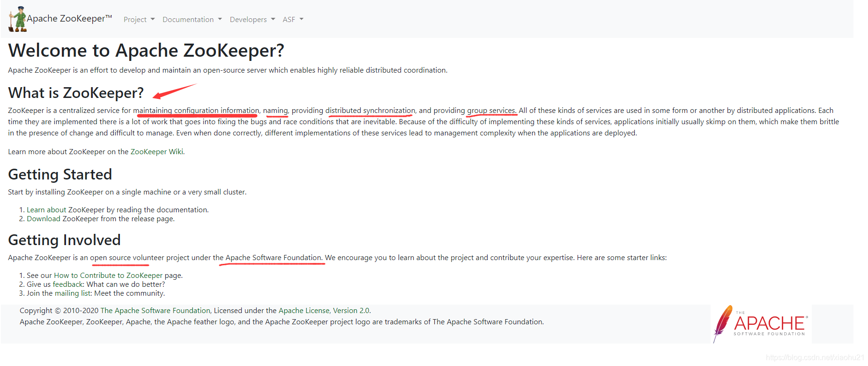
Task: Expand the Project dropdown menu
Action: [x=139, y=20]
